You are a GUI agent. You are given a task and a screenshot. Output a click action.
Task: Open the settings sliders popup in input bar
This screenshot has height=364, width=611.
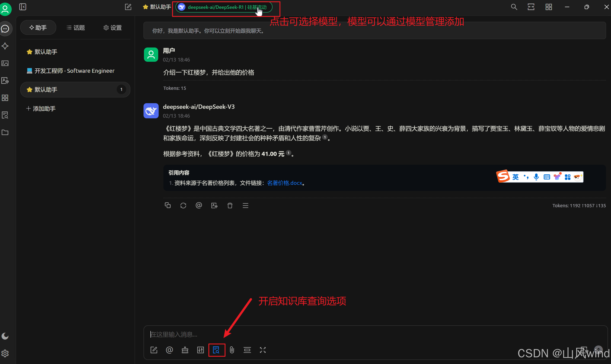[x=201, y=350]
